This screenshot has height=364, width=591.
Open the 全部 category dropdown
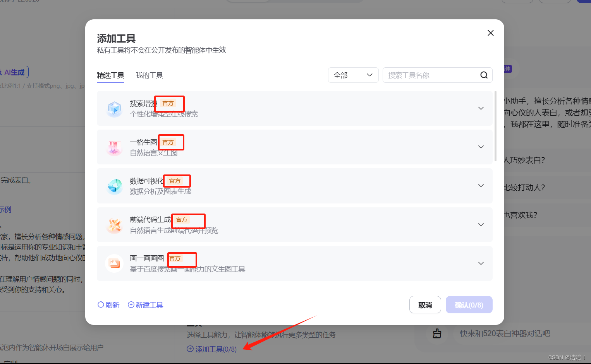[x=353, y=75]
